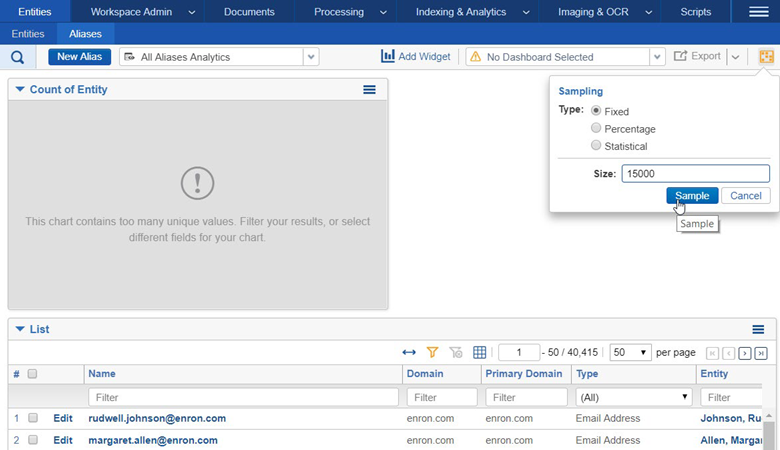Go to next page of list
The image size is (780, 450).
[745, 353]
